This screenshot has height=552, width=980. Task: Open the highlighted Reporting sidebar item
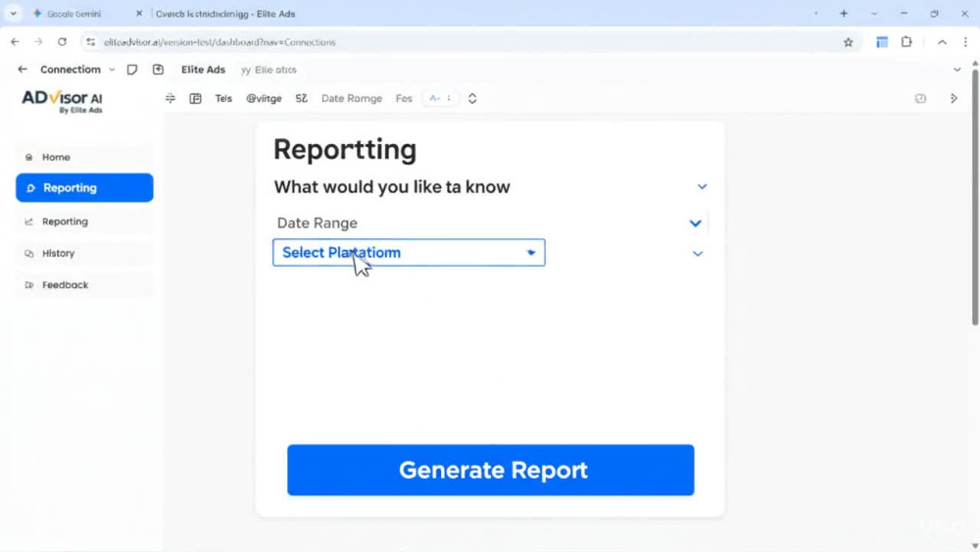click(x=84, y=187)
